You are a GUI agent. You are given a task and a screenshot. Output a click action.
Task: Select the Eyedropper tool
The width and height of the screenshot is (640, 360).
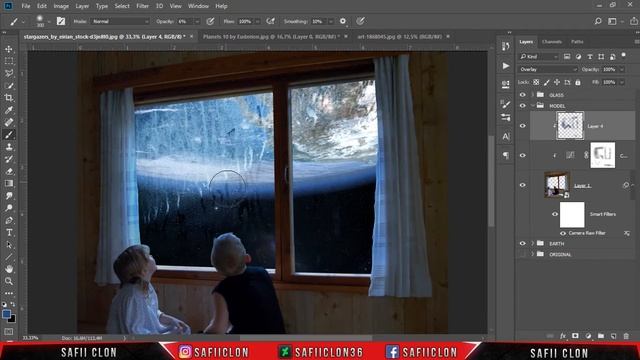pyautogui.click(x=9, y=110)
